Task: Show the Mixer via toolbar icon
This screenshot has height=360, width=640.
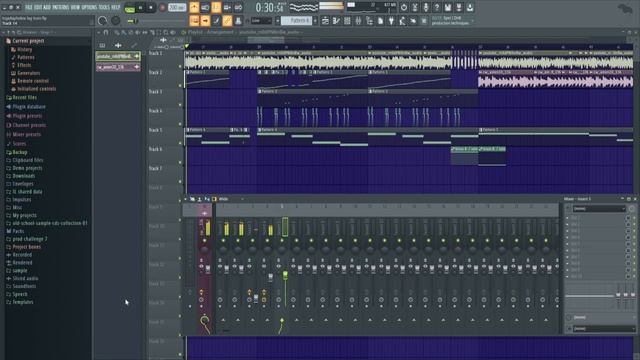Action: coord(358,21)
